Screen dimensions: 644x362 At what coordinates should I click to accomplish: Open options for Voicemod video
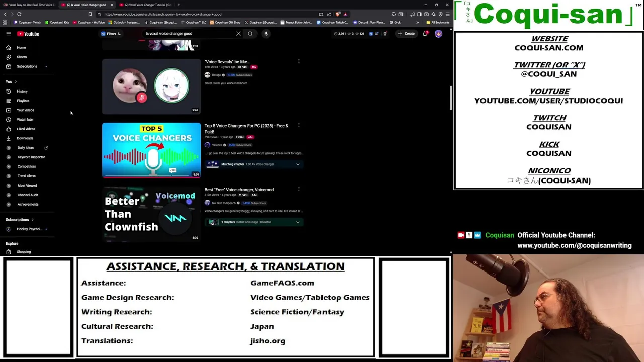pos(299,189)
